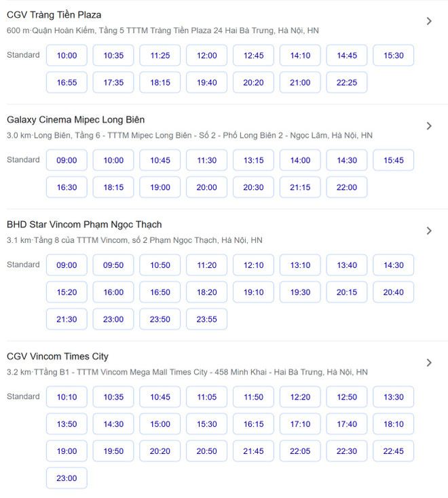Book 22:00 showtime at Galaxy Mipec Long Biên
Screen dimensions: 448x498
coord(347,188)
